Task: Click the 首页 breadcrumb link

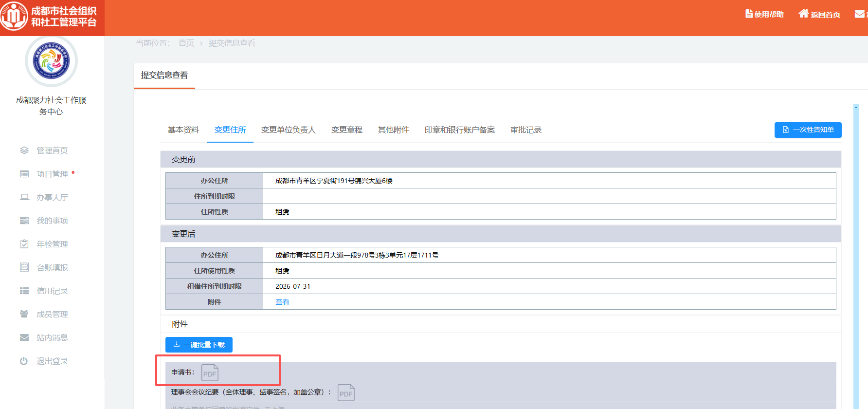Action: coord(186,43)
